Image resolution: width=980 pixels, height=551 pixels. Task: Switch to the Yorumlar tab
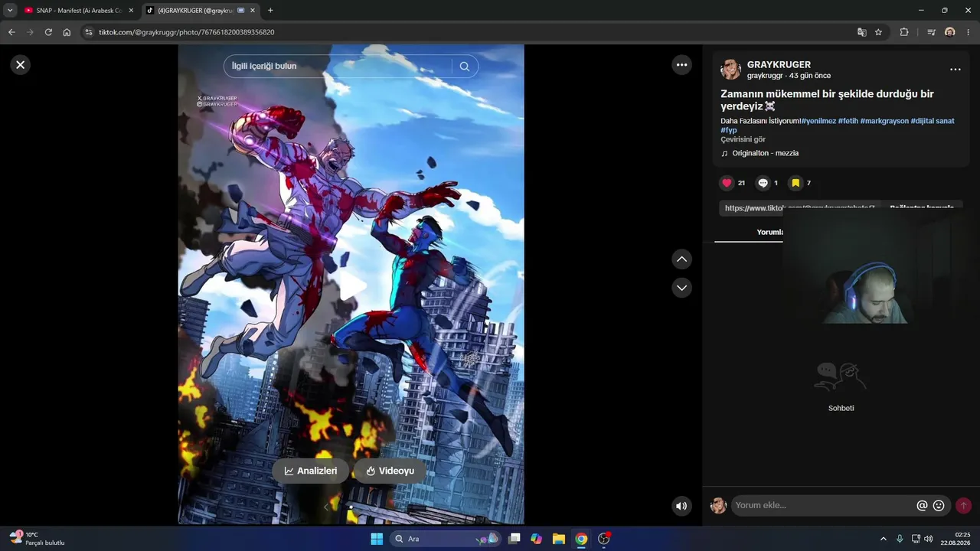(x=769, y=232)
